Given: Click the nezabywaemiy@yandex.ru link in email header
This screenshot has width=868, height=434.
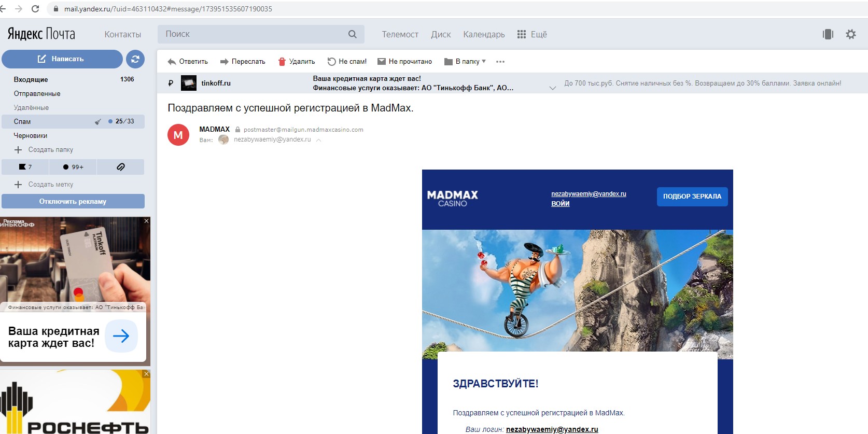Looking at the screenshot, I should [589, 194].
